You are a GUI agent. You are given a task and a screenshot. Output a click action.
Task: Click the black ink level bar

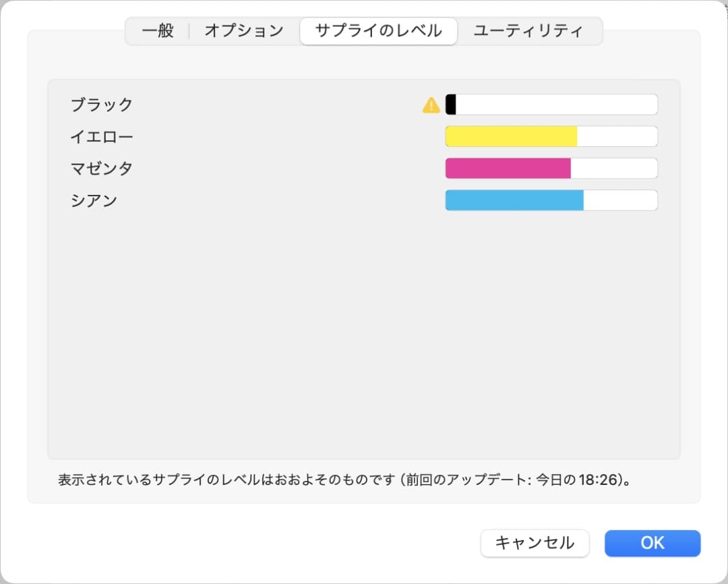click(x=551, y=104)
